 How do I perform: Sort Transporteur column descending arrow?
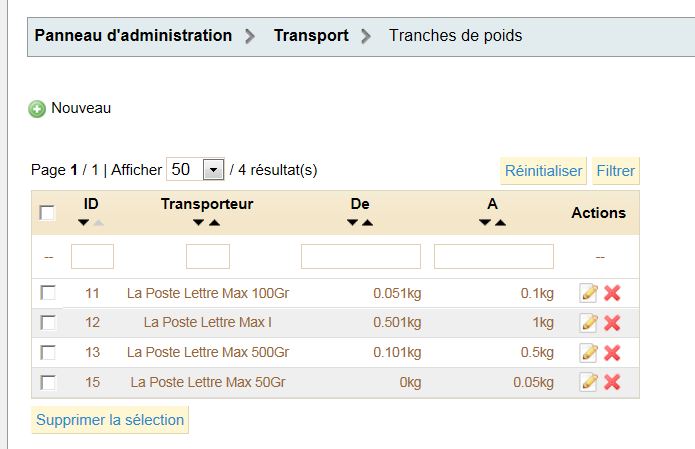tap(199, 223)
